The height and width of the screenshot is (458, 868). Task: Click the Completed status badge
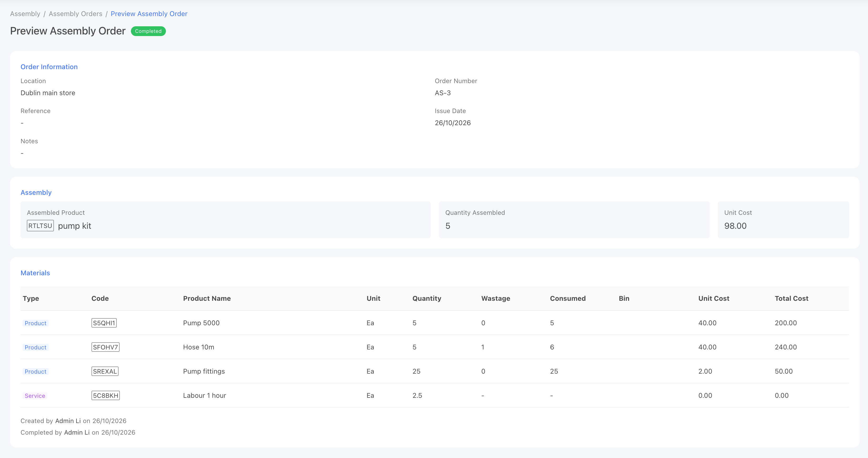(x=148, y=31)
